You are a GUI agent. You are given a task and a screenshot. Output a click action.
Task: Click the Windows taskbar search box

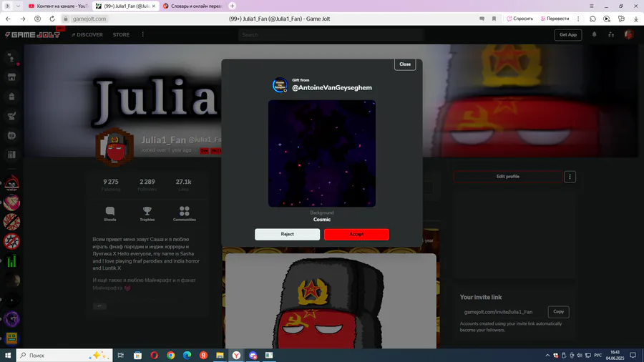coord(64,356)
